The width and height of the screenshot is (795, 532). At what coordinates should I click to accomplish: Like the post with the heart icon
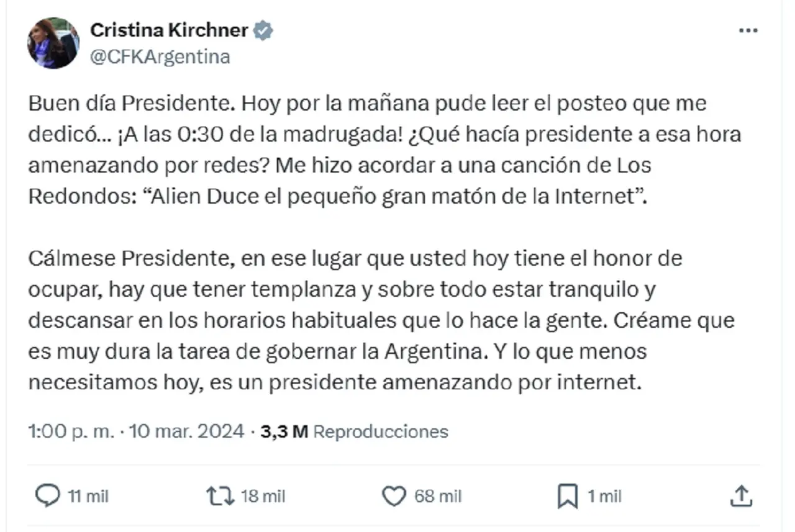(x=393, y=496)
